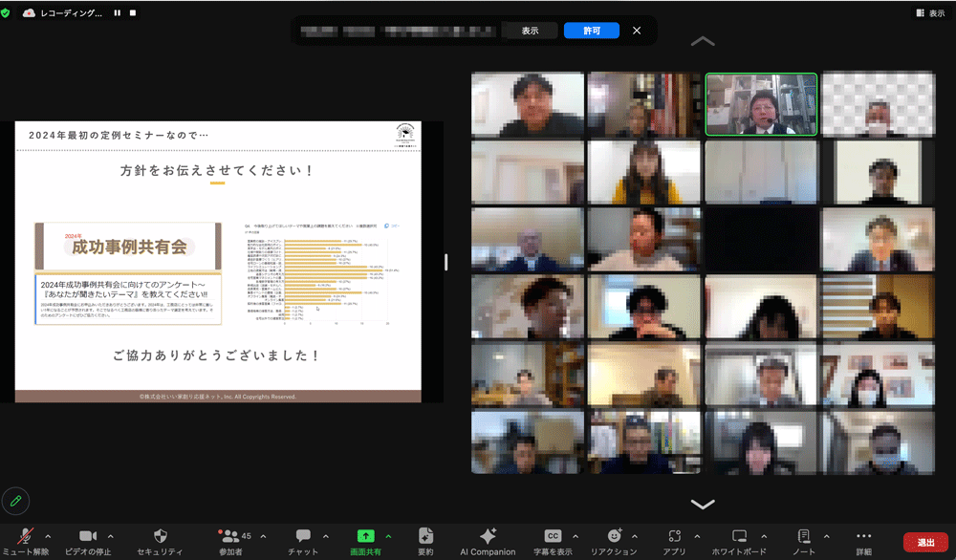This screenshot has height=560, width=956.
Task: Show captions with the CC icon
Action: (x=553, y=536)
